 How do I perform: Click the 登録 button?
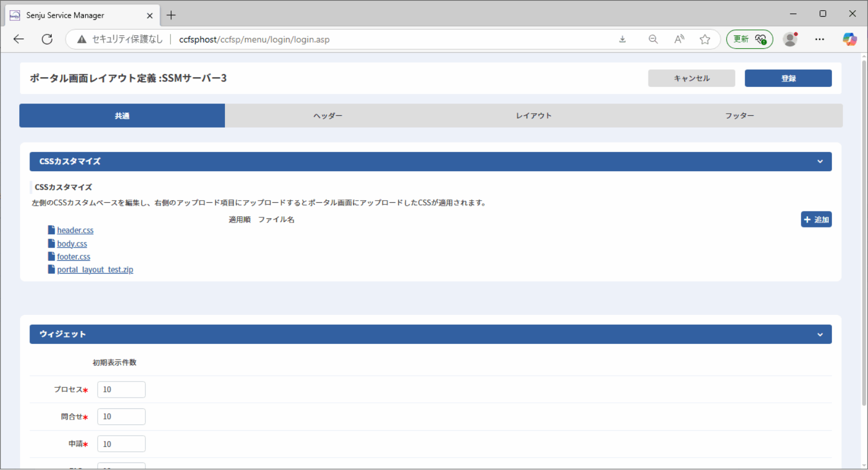pyautogui.click(x=788, y=78)
